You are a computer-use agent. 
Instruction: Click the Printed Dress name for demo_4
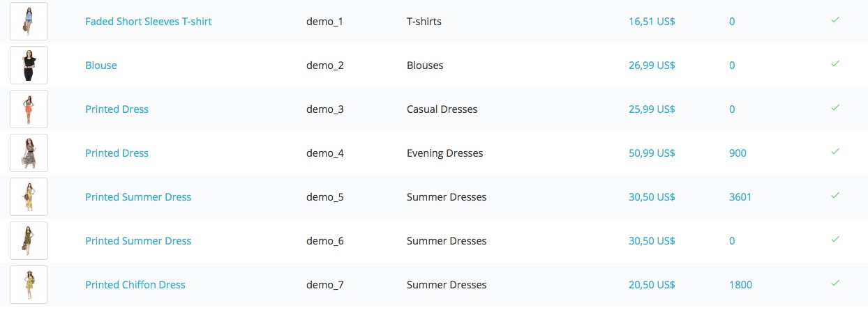pos(117,153)
